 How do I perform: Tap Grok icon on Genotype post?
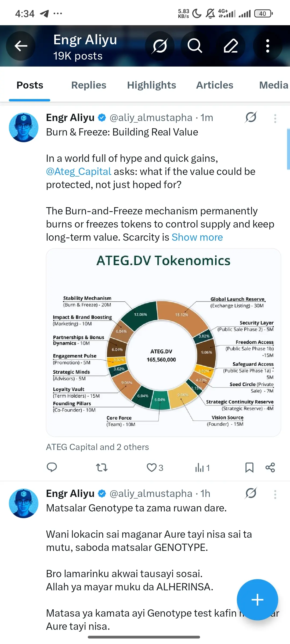coord(251,493)
